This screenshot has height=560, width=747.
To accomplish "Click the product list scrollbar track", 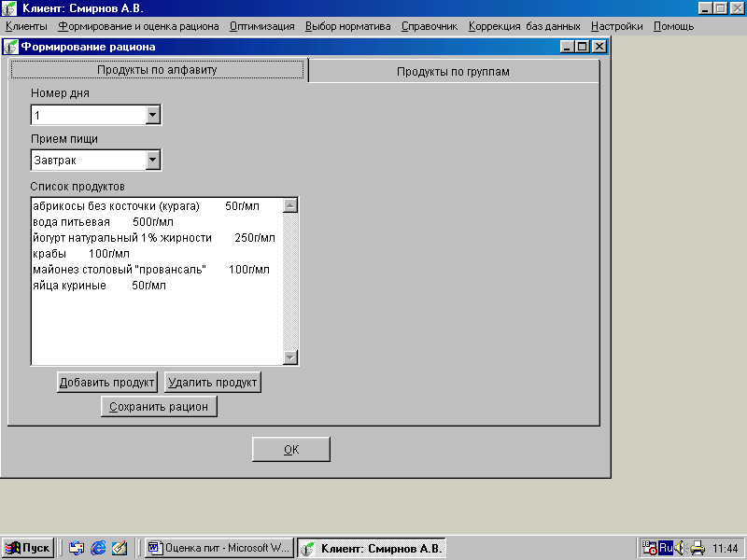I will coord(290,281).
